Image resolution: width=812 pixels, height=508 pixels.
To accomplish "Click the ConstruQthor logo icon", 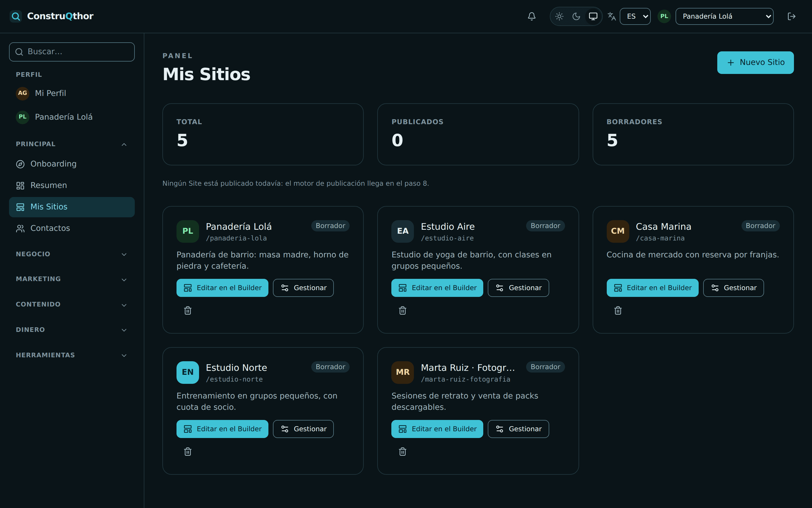I will tap(16, 16).
